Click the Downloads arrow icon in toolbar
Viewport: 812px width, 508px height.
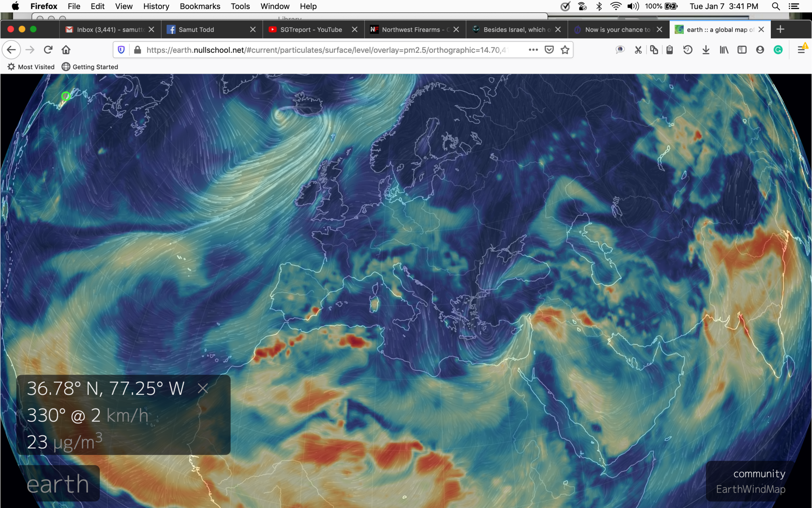[x=706, y=50]
